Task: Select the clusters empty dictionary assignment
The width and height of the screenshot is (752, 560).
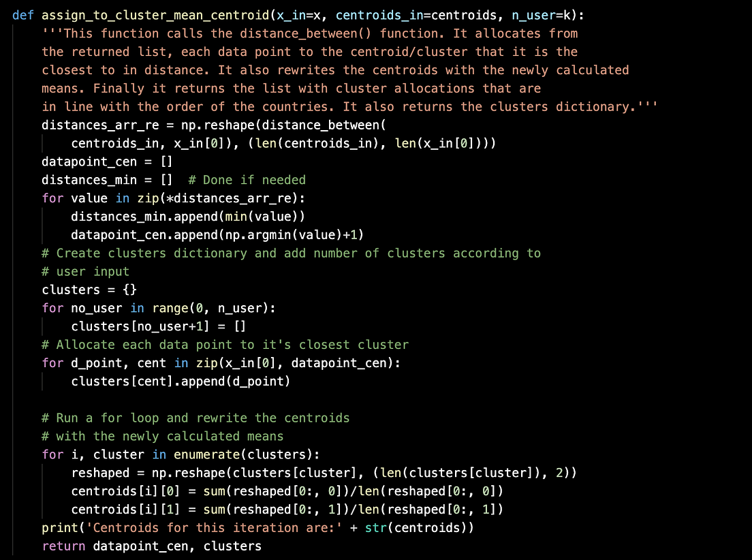Action: point(89,290)
